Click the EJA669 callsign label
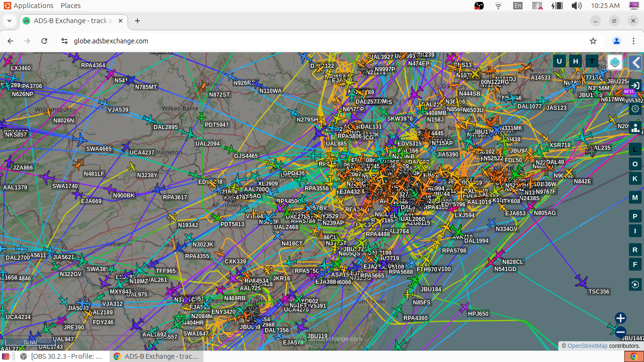Screen dimensions: 644x362 (x=91, y=201)
